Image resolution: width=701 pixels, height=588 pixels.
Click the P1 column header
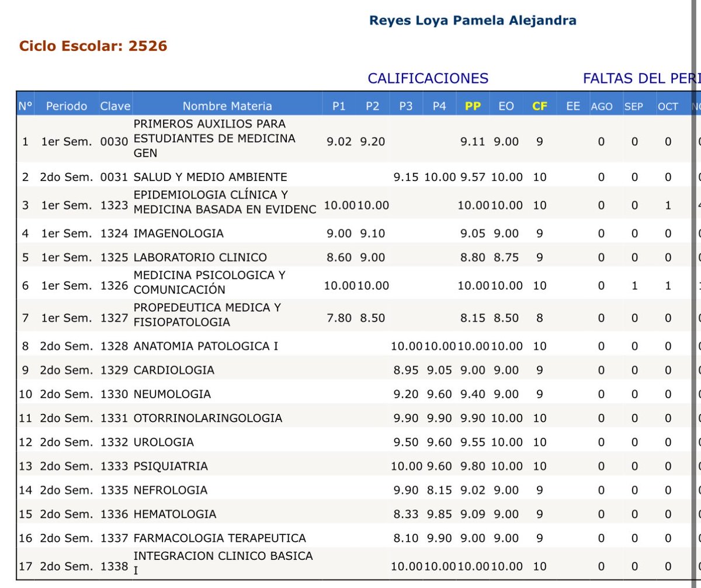339,106
